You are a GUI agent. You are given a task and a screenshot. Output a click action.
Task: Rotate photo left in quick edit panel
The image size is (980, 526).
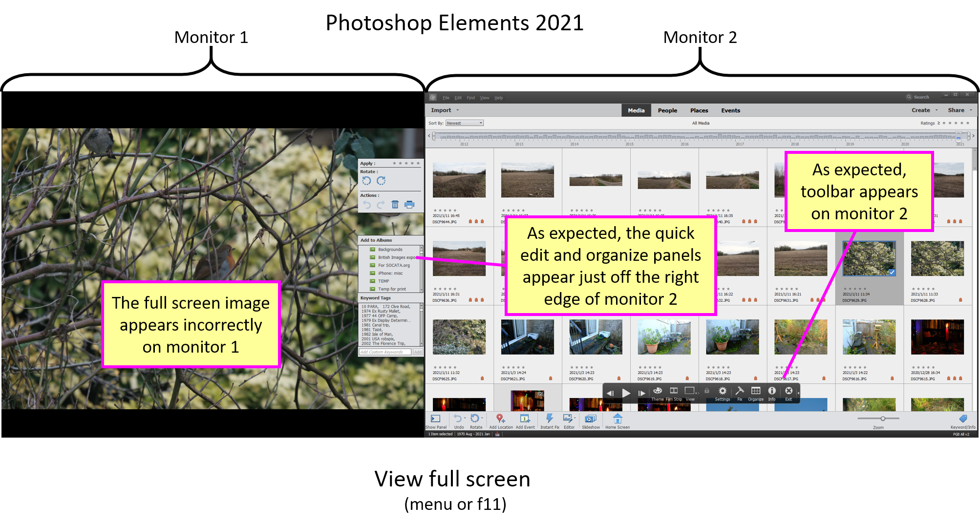(366, 181)
